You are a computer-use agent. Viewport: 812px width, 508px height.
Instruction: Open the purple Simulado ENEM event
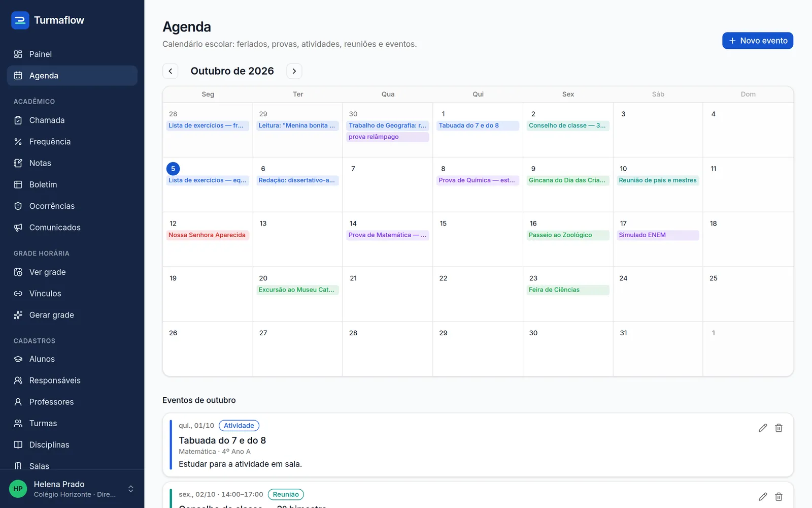coord(658,235)
